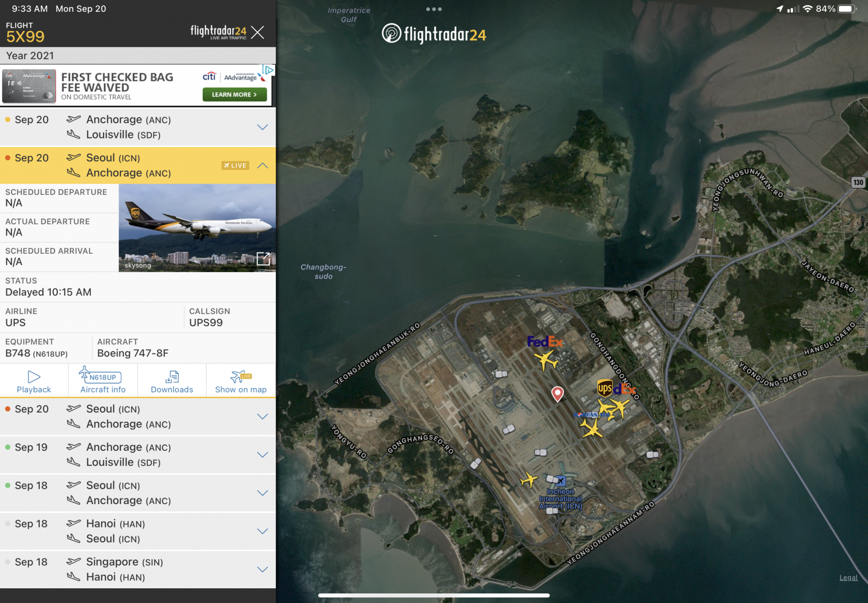Tap the Downloads icon
The height and width of the screenshot is (603, 868).
[x=172, y=377]
